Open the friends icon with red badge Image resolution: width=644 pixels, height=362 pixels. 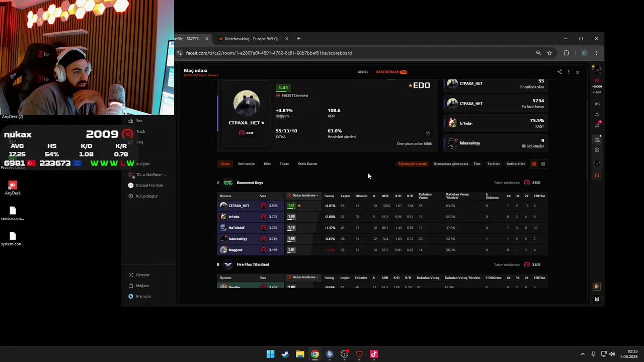pyautogui.click(x=597, y=124)
